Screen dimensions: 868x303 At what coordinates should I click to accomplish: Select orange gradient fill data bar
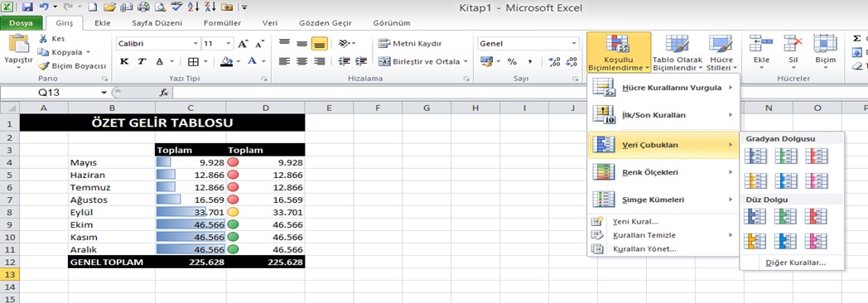[755, 180]
